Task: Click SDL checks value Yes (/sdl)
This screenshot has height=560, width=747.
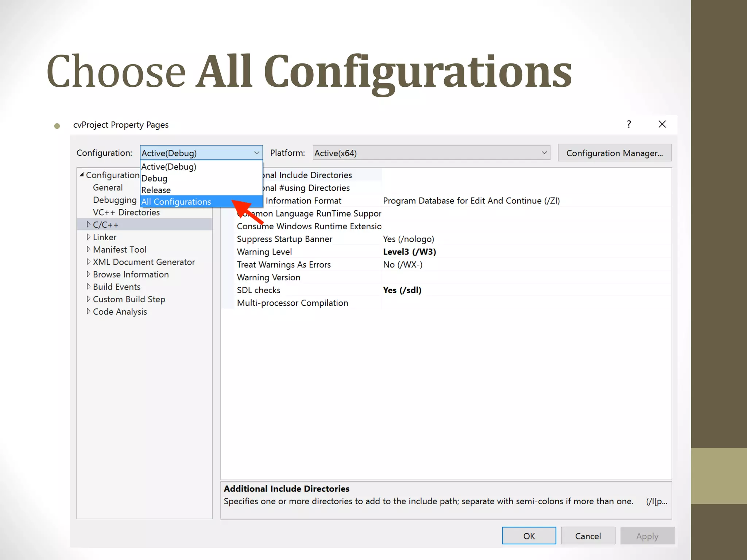Action: [402, 290]
